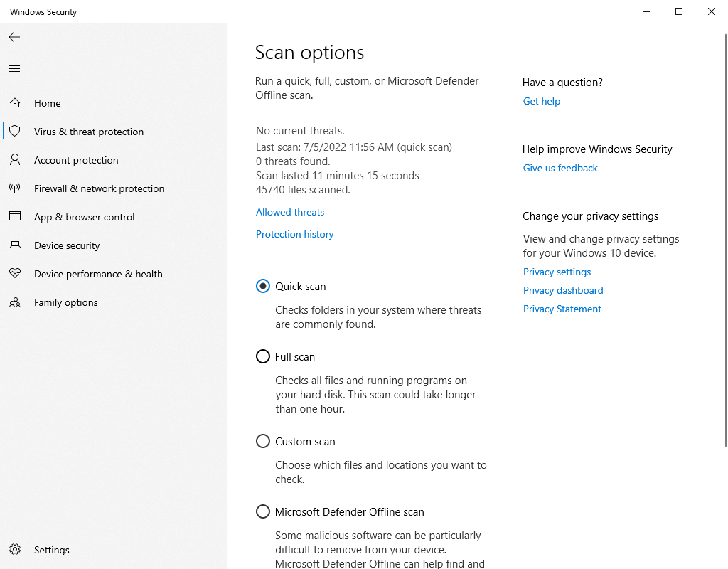Click the back arrow navigation icon
This screenshot has height=569, width=728.
[14, 37]
